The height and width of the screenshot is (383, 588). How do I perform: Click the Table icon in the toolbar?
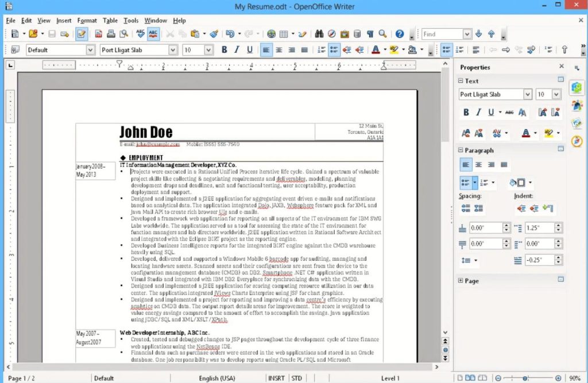(284, 34)
